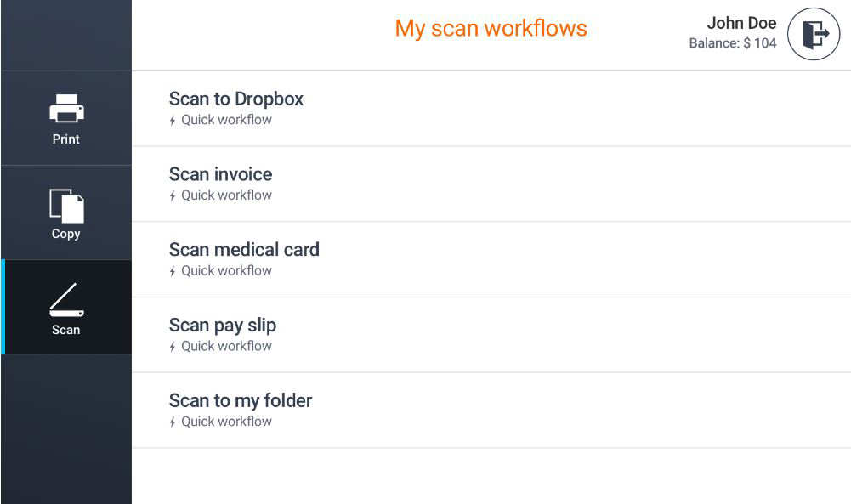
Task: Click the My scan workflows heading
Action: click(491, 29)
